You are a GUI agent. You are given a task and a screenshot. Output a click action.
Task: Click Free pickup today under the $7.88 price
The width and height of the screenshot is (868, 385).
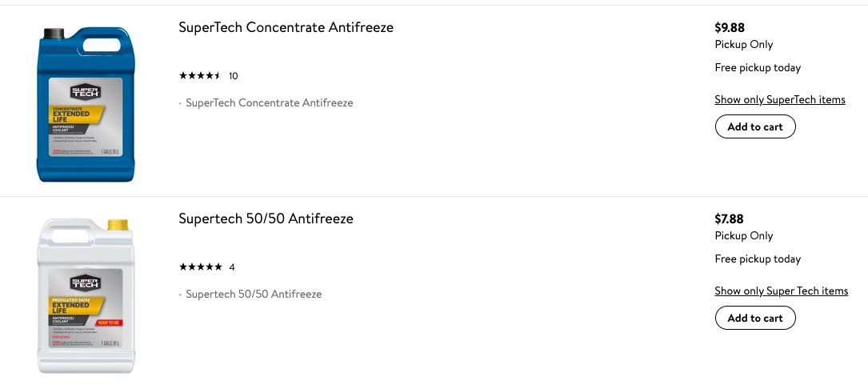pos(758,259)
